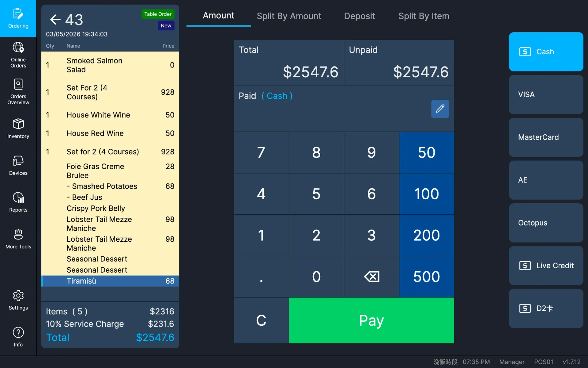
Task: Select the Smoked Salmon Salad row
Action: click(110, 65)
